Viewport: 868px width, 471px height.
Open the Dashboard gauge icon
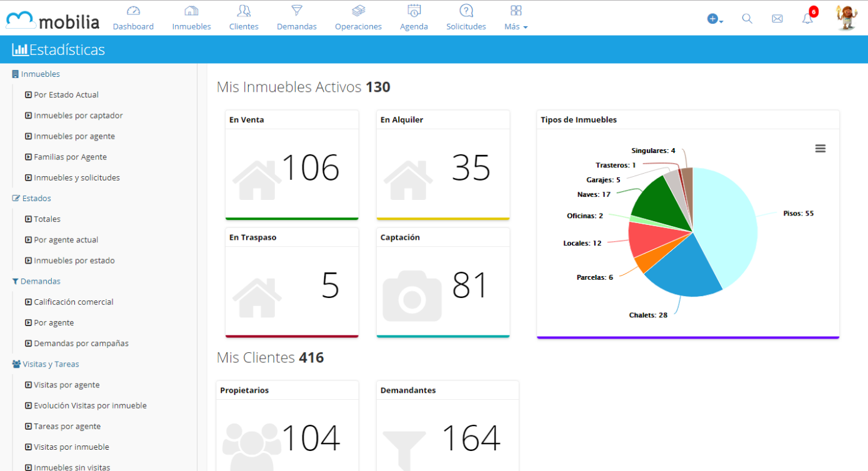point(133,11)
